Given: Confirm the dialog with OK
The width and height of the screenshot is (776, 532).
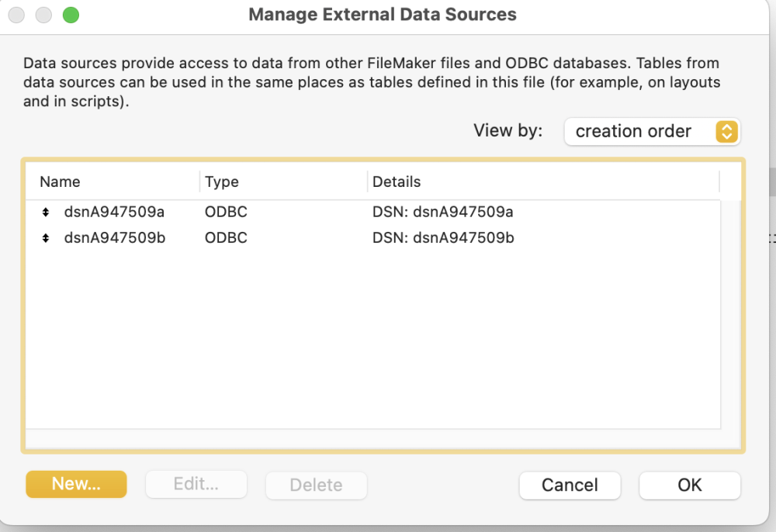Looking at the screenshot, I should pyautogui.click(x=689, y=485).
